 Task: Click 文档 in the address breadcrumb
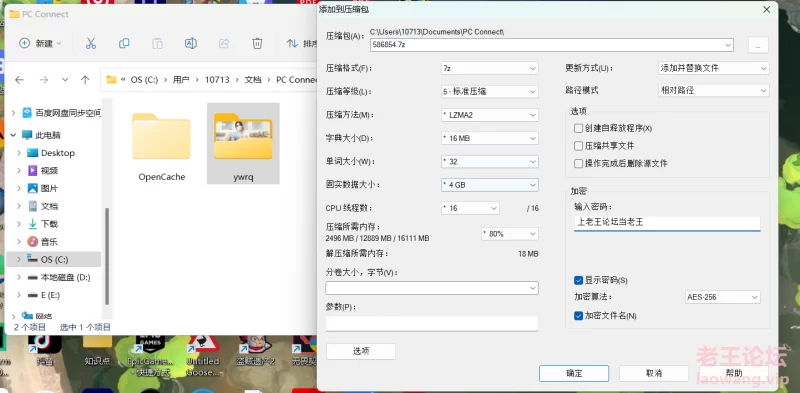[x=253, y=80]
